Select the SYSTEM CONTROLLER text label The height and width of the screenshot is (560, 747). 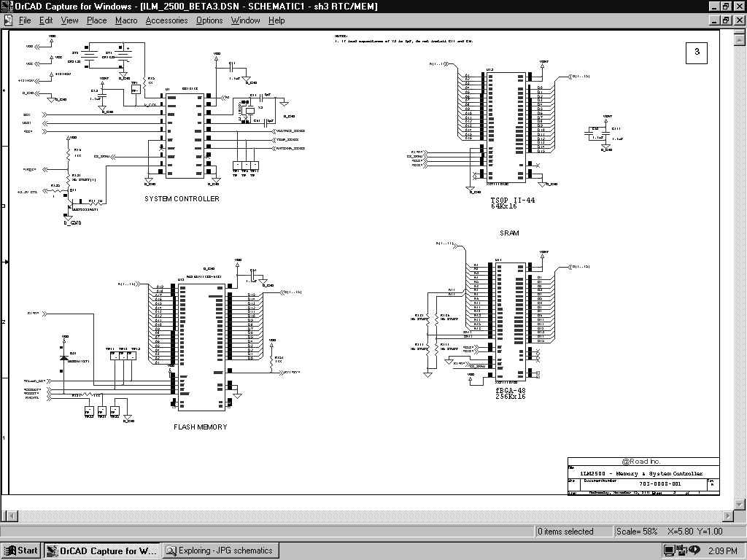click(x=182, y=199)
